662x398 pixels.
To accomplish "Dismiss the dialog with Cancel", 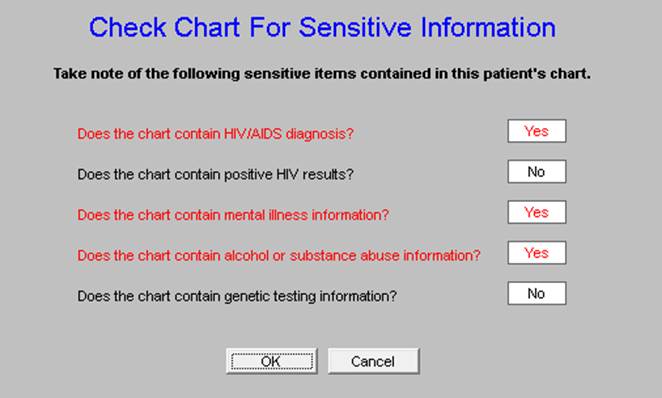I will pos(373,361).
